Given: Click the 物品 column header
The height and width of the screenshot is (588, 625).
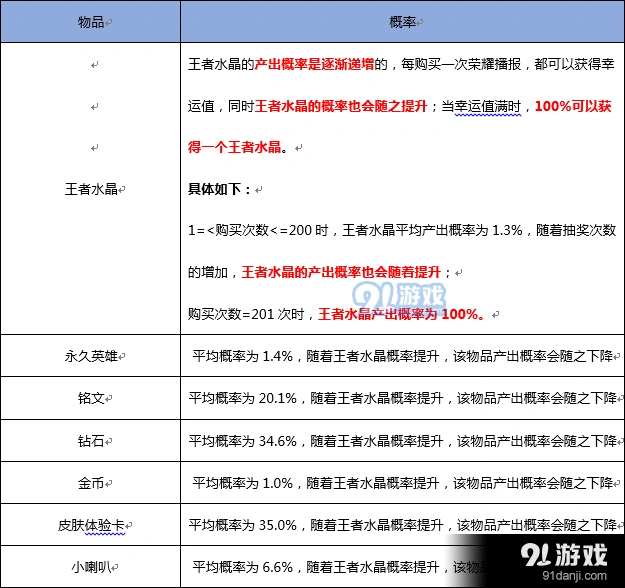Looking at the screenshot, I should coord(90,22).
